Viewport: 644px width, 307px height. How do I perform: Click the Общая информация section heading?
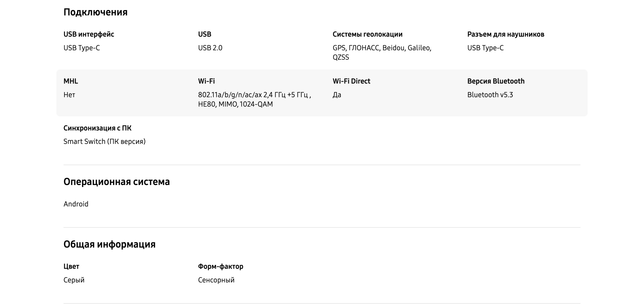point(109,244)
